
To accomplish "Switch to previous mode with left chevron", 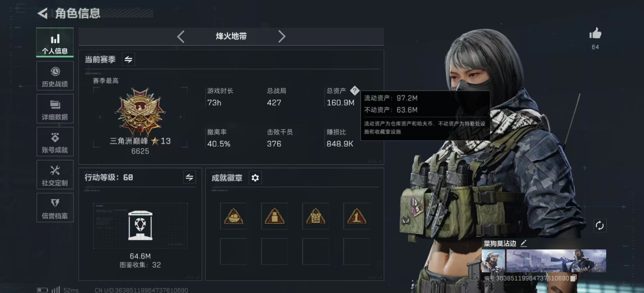I will click(x=181, y=37).
